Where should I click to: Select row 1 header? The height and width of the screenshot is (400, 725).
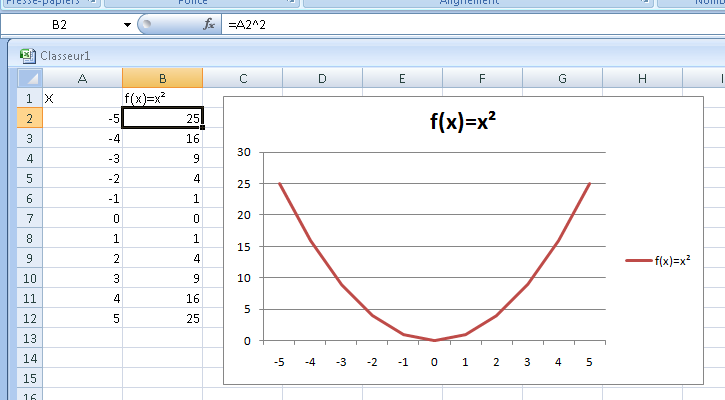30,98
